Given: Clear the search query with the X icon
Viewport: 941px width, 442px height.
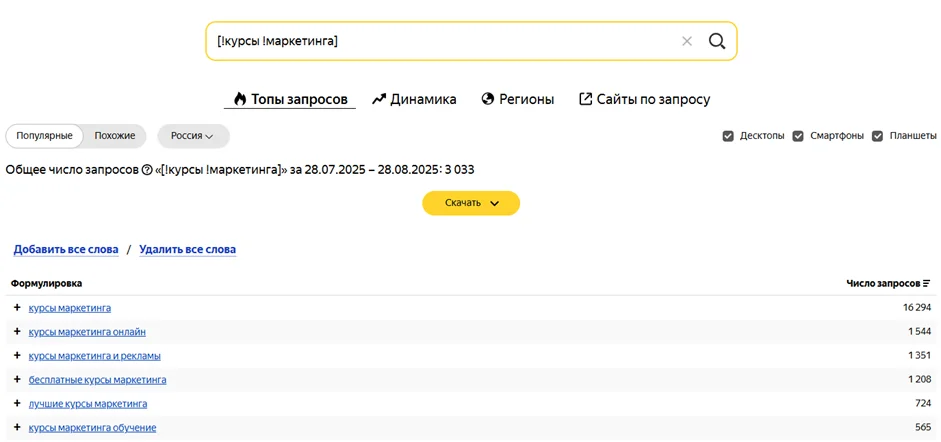Looking at the screenshot, I should pos(687,41).
